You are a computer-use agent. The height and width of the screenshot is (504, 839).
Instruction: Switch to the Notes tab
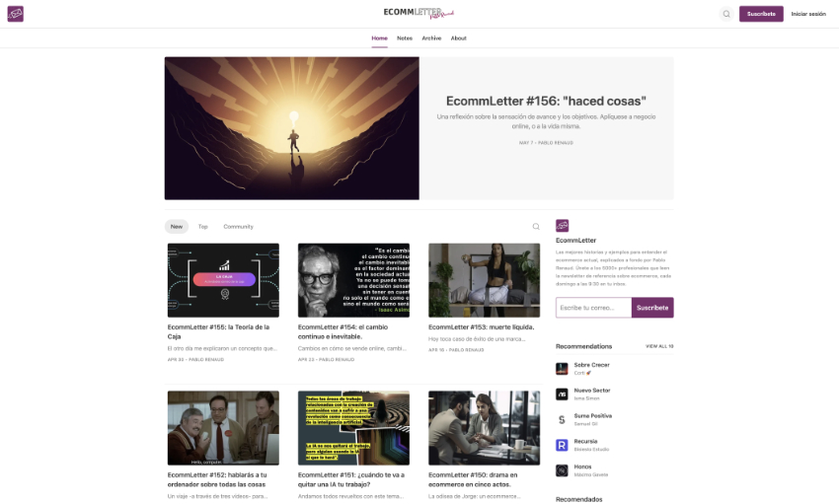coord(405,37)
